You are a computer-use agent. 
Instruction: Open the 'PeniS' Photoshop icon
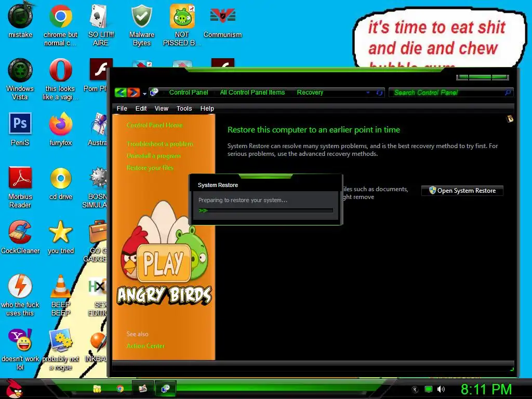20,129
